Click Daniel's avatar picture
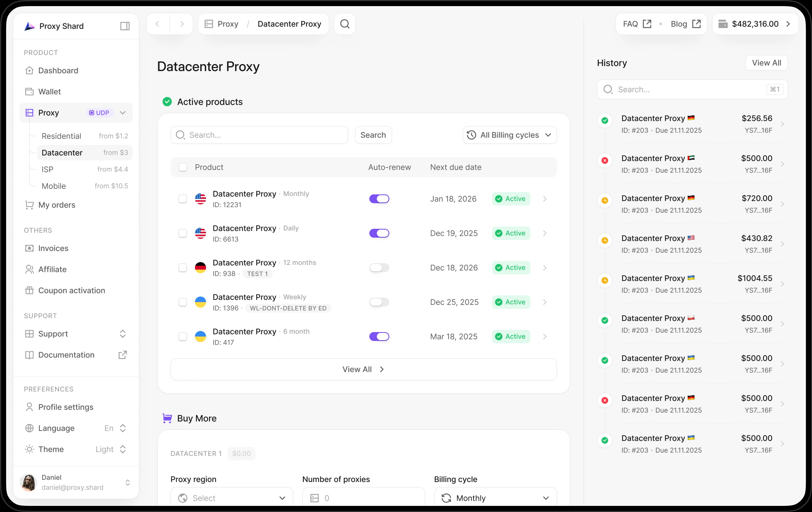 pyautogui.click(x=29, y=483)
